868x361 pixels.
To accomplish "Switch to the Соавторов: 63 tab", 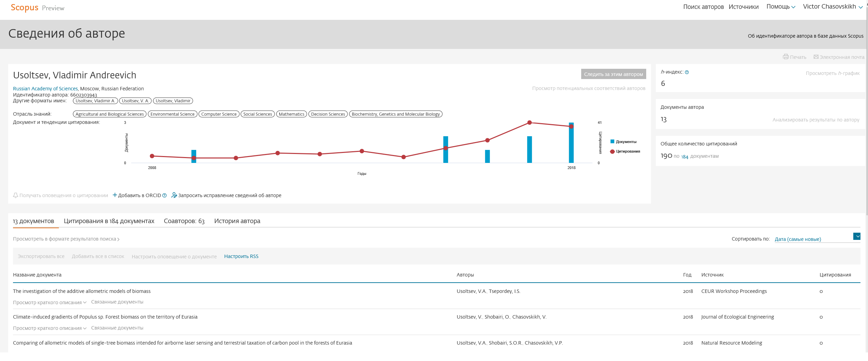I will click(184, 221).
